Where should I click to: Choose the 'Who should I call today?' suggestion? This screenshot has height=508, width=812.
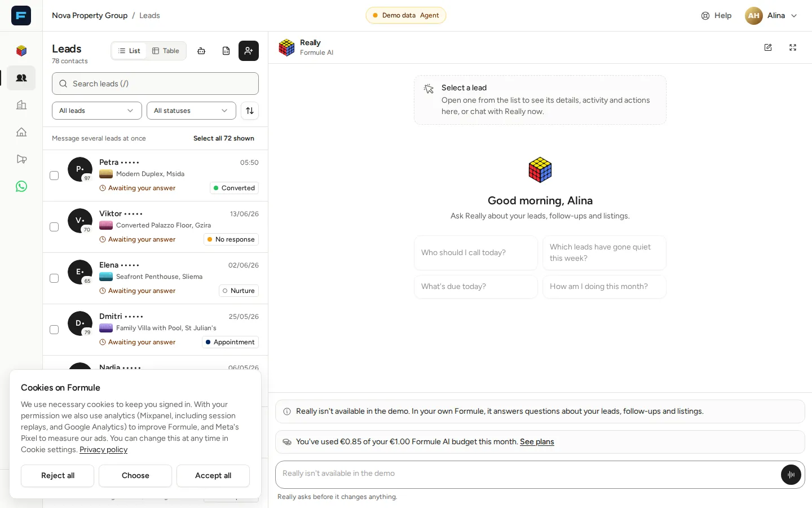pos(476,253)
